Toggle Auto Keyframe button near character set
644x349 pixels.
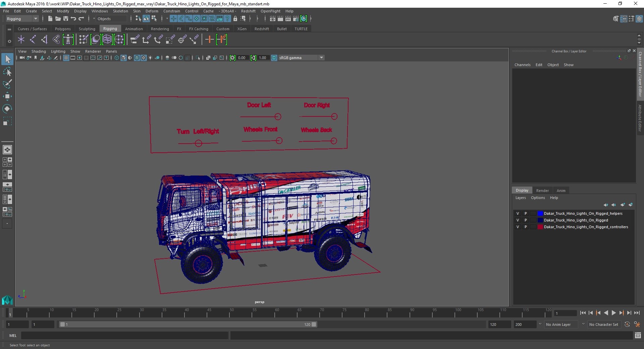pos(627,325)
